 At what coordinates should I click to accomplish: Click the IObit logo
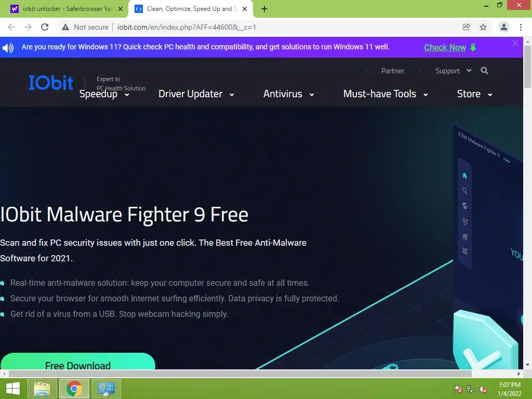coord(51,83)
